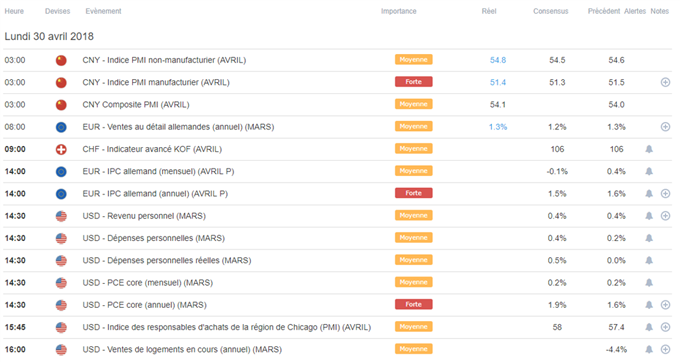Click US flag on PCE core (mensuel) row
680x362 pixels.
tap(61, 283)
